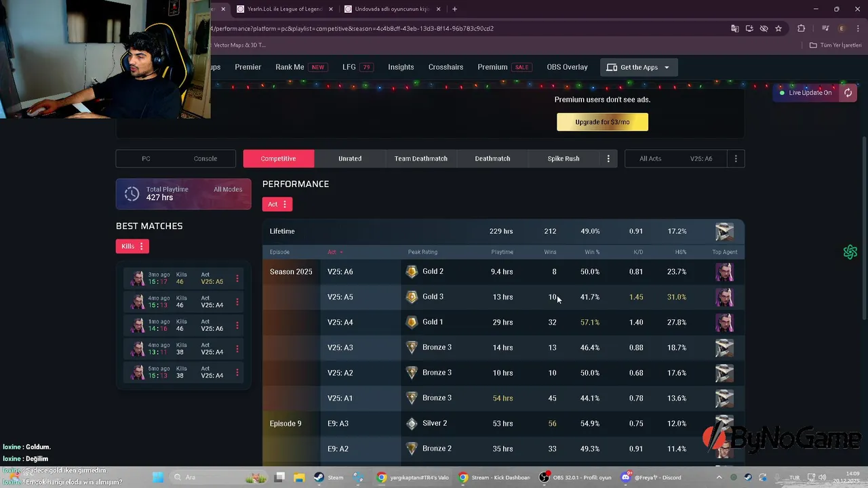Open three-dot menu for 1mo ago V25: A6 match
The width and height of the screenshot is (868, 488).
coord(237,325)
